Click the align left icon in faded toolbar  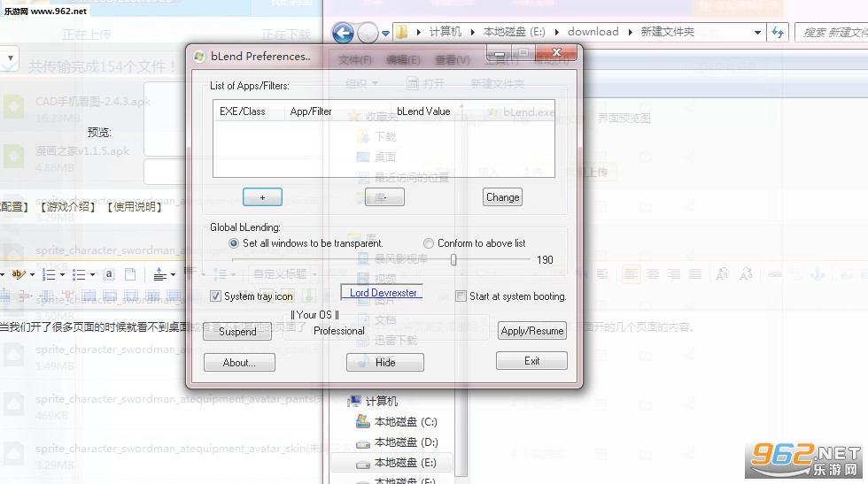point(631,274)
